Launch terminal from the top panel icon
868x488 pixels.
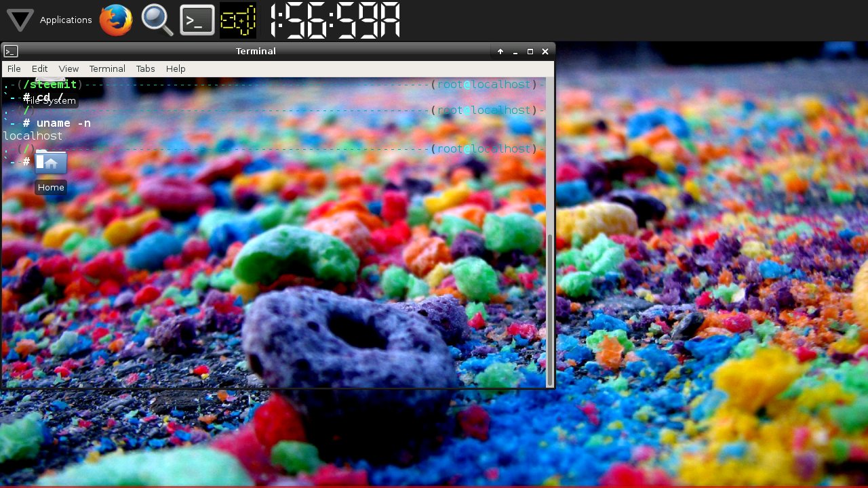[x=197, y=20]
